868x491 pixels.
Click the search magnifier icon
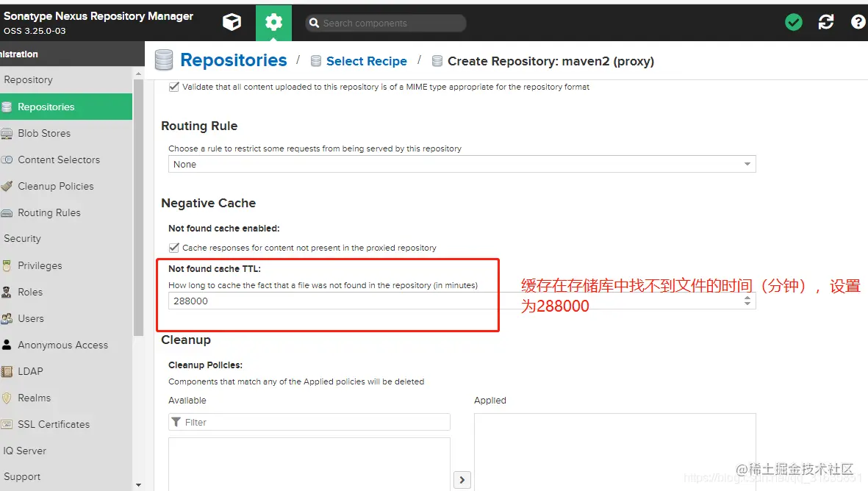click(314, 23)
